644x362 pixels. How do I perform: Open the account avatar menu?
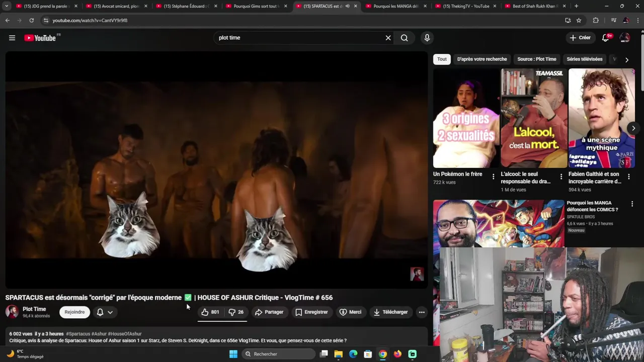(x=625, y=38)
